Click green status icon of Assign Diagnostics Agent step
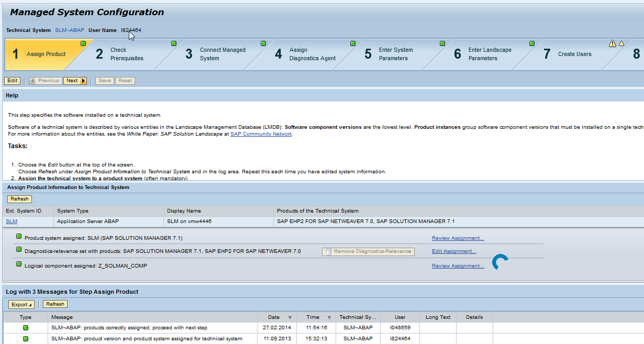The width and height of the screenshot is (644, 344). coord(353,43)
